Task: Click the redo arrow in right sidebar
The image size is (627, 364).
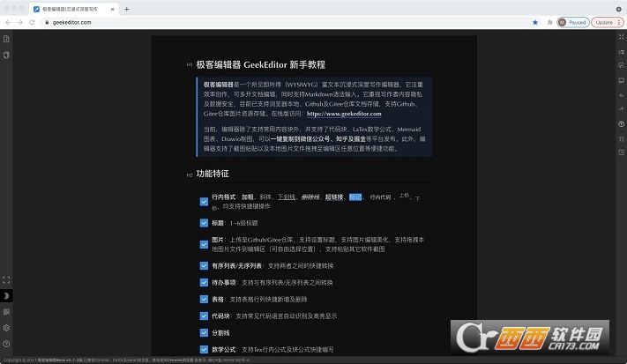Action: click(x=621, y=109)
